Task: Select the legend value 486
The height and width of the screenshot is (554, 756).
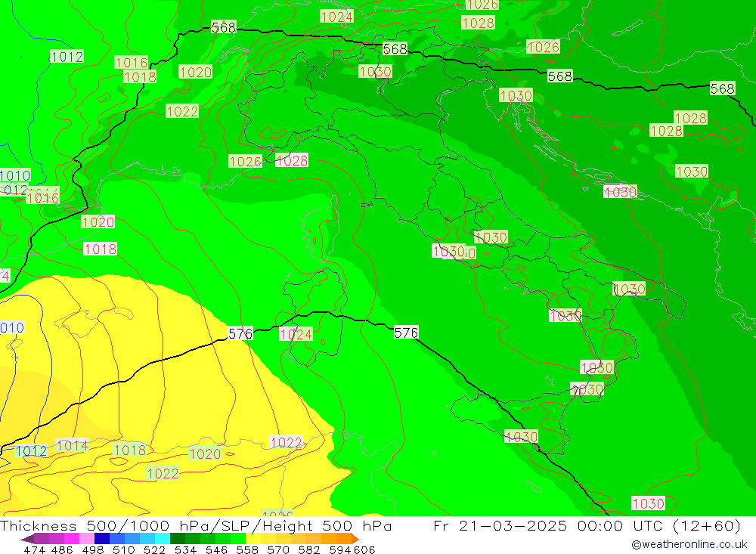Action: tap(60, 549)
